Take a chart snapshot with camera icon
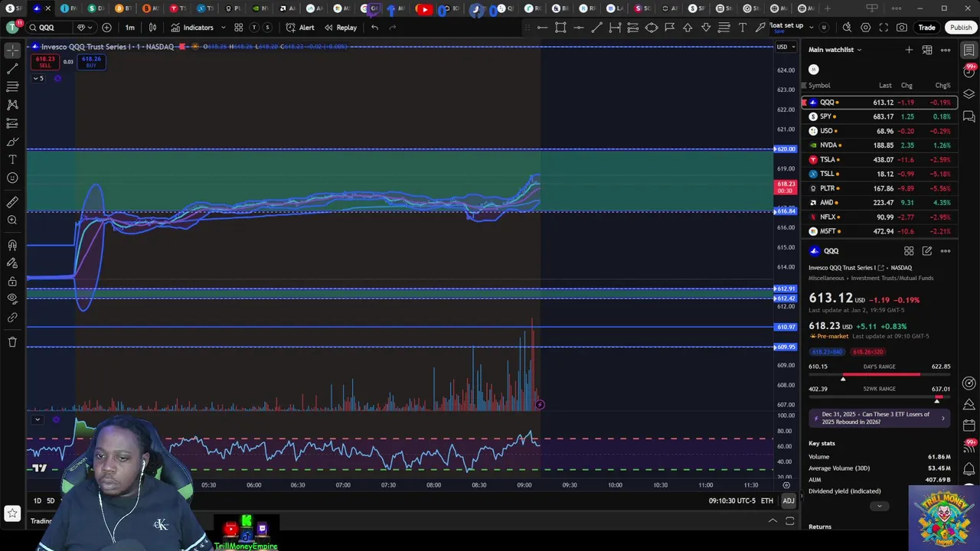Image resolution: width=980 pixels, height=551 pixels. coord(902,28)
